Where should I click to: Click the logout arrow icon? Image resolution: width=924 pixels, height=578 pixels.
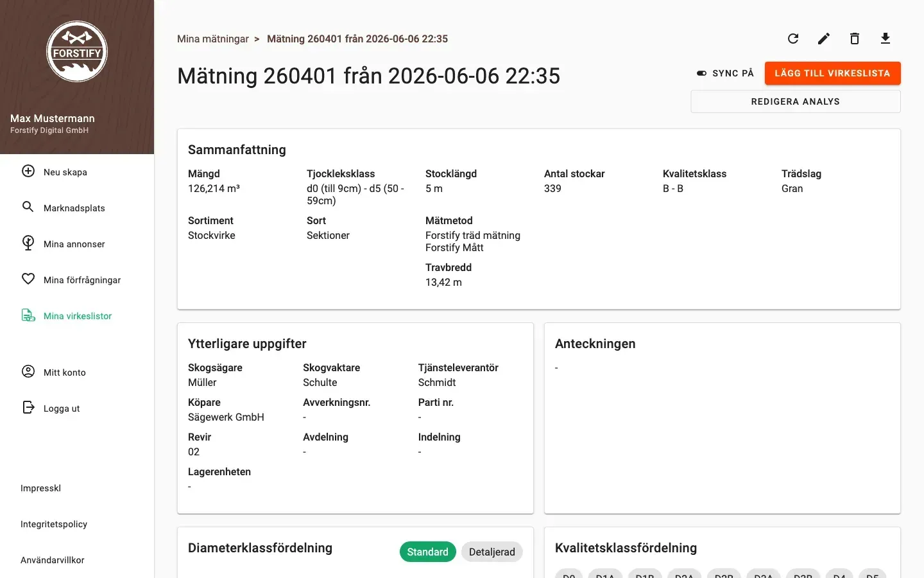click(x=28, y=407)
